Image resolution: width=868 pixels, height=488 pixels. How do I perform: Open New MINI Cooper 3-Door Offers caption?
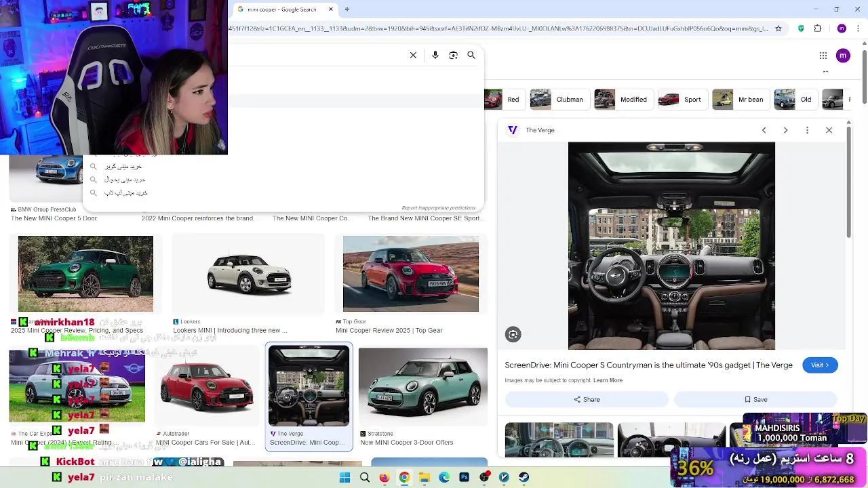click(407, 443)
